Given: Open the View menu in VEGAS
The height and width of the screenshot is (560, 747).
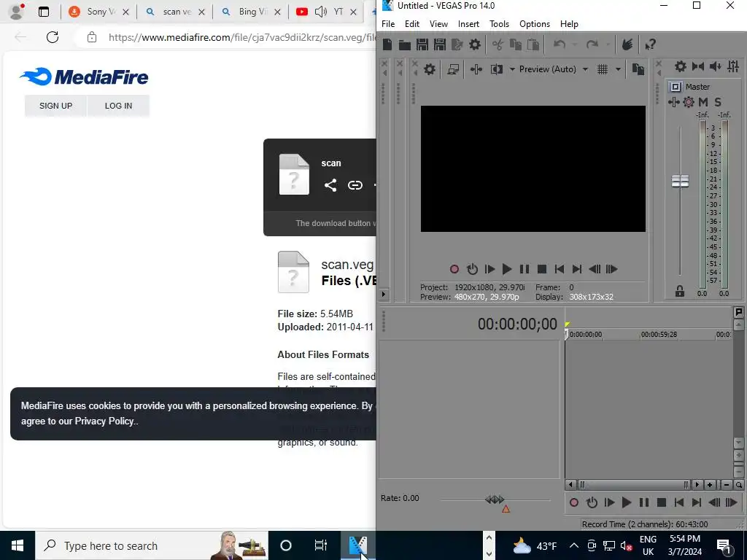Looking at the screenshot, I should point(438,24).
